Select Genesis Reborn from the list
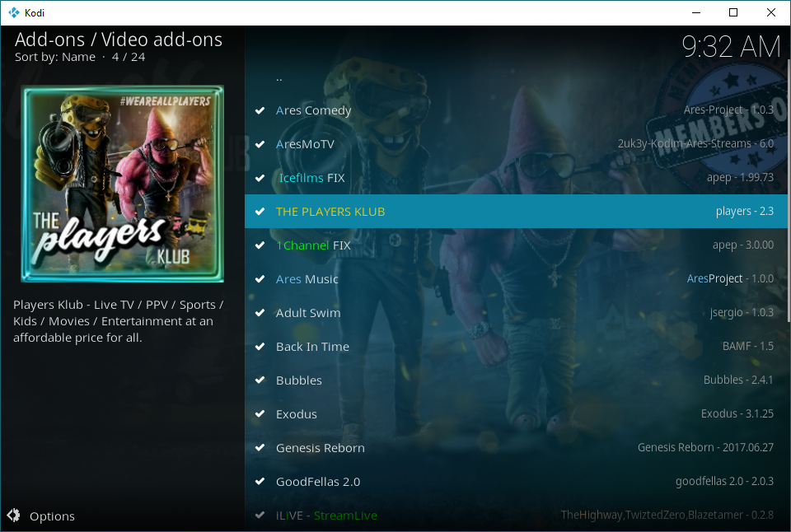 (x=320, y=448)
